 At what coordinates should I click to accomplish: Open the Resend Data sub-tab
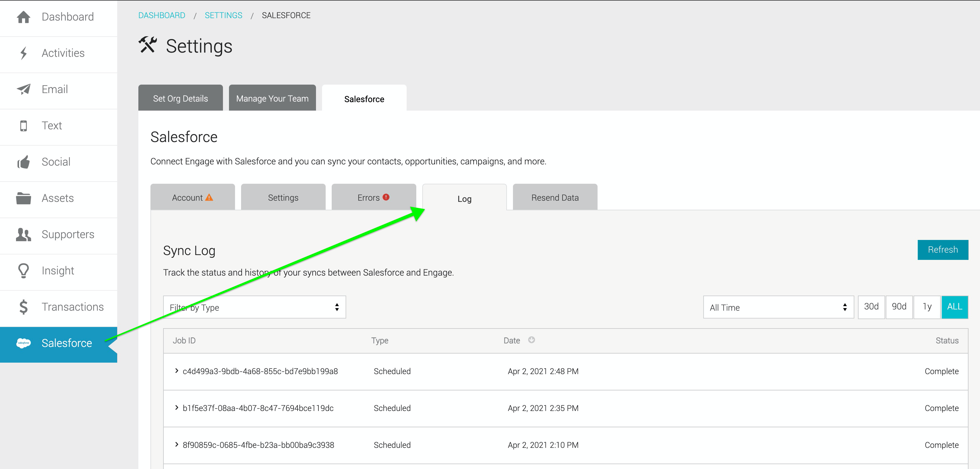tap(555, 197)
